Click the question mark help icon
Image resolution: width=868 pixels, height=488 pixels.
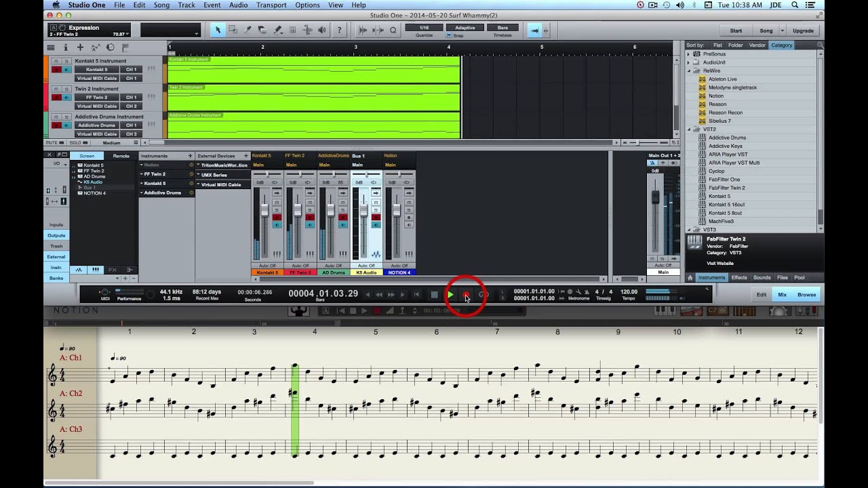click(340, 30)
